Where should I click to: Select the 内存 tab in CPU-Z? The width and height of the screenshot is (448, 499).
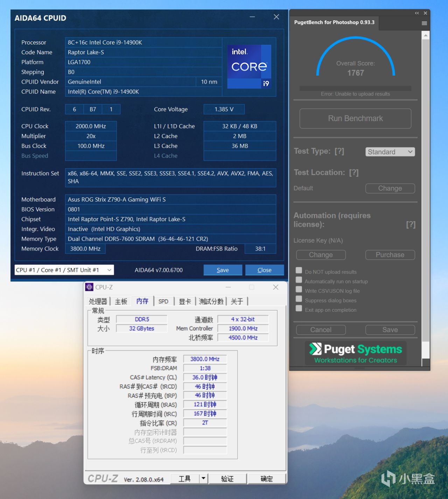click(142, 301)
